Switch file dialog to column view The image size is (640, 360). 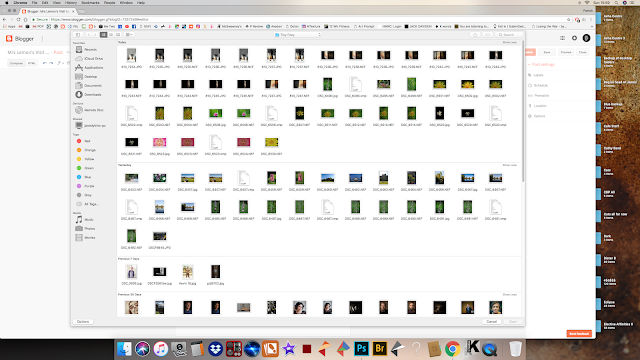(118, 35)
